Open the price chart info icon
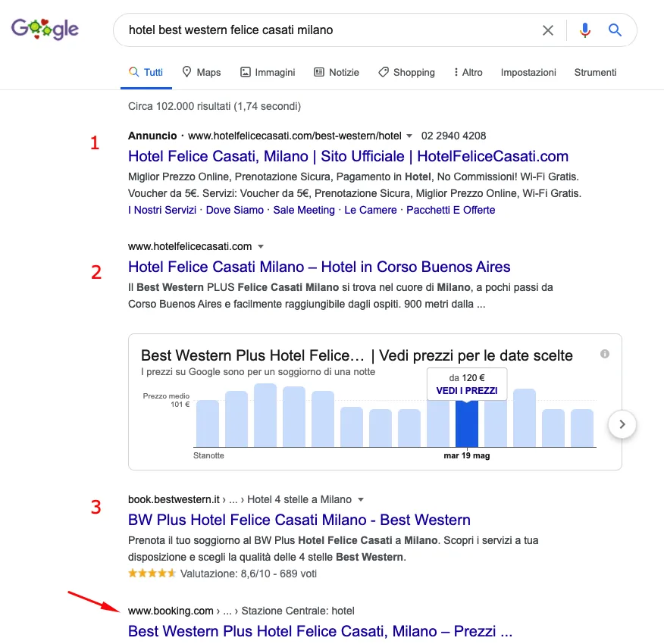664x644 pixels. (x=605, y=354)
